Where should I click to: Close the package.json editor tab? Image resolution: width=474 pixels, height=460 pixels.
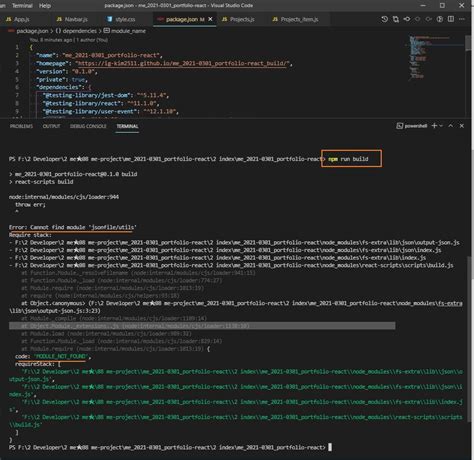[x=210, y=19]
